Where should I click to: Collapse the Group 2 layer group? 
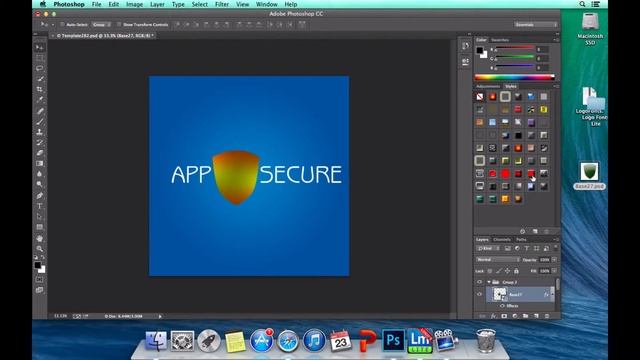(489, 282)
